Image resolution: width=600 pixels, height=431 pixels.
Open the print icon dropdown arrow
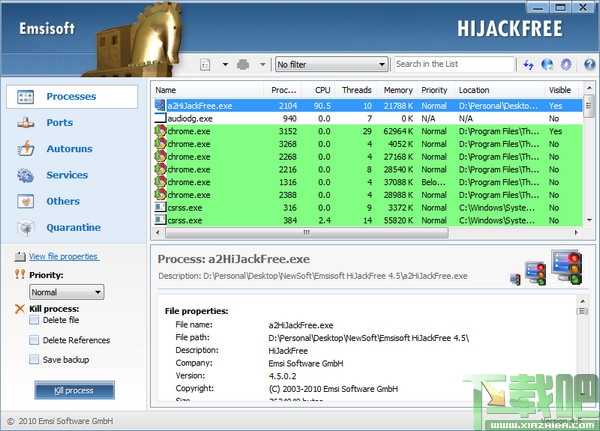pyautogui.click(x=262, y=64)
